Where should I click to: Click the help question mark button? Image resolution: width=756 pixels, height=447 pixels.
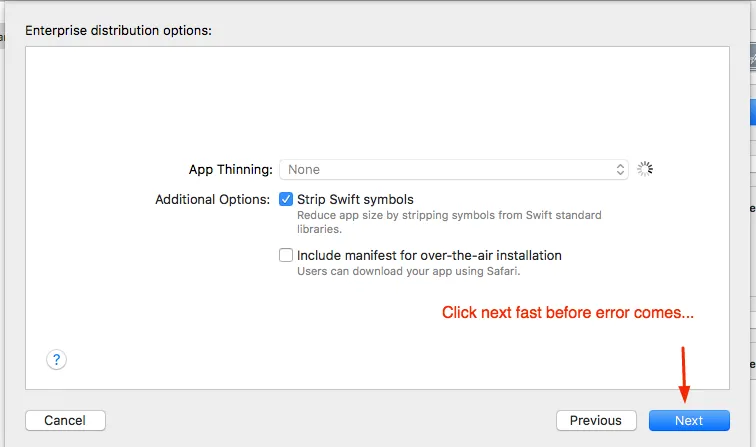[57, 360]
